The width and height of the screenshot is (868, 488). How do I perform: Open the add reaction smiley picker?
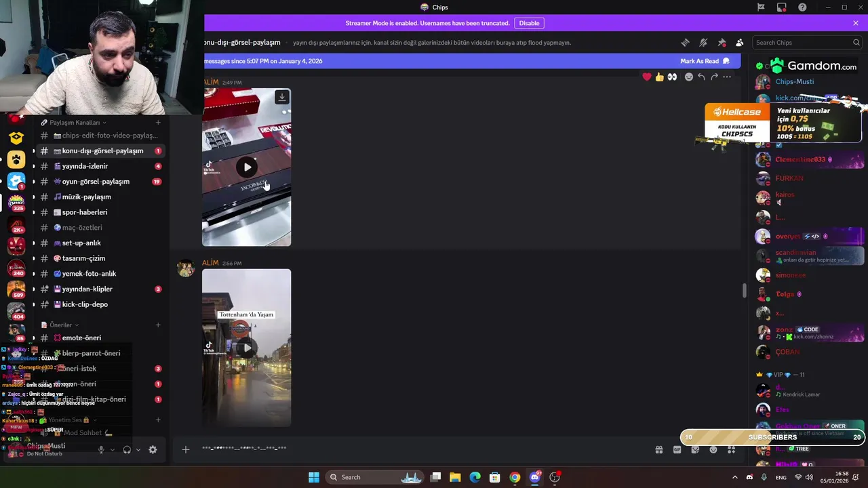689,77
